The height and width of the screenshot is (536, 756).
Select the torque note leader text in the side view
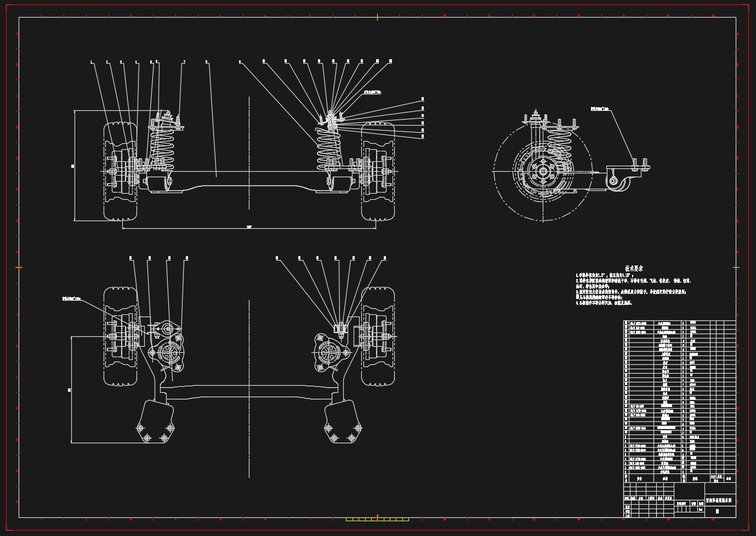(x=599, y=109)
